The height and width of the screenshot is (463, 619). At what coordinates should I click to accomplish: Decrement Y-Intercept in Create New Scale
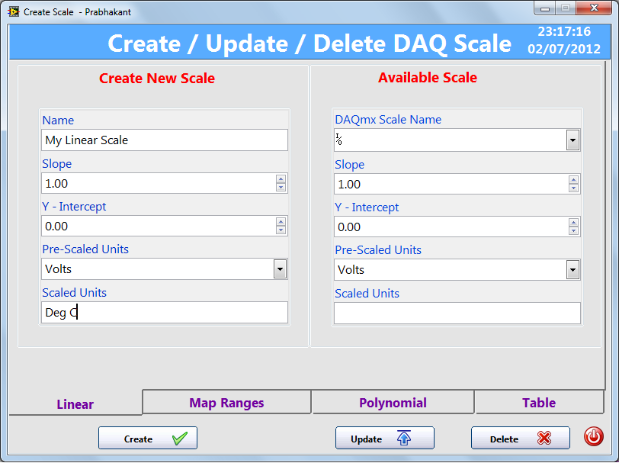(281, 231)
